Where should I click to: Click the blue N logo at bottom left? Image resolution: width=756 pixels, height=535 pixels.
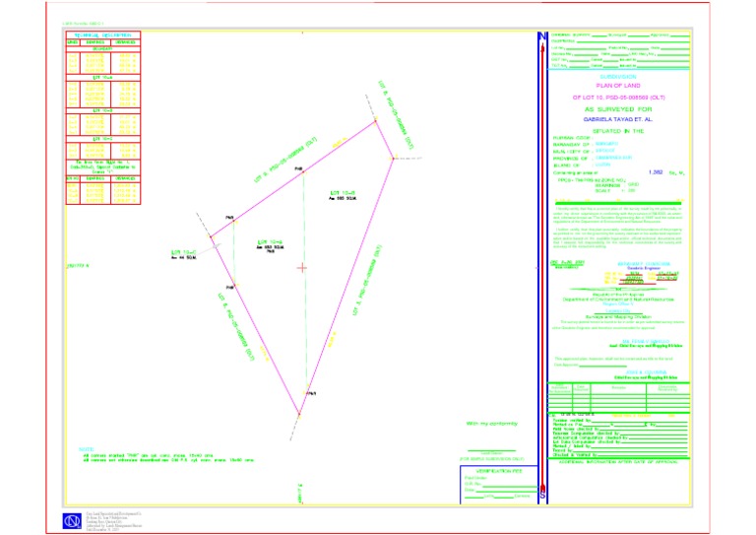click(72, 521)
